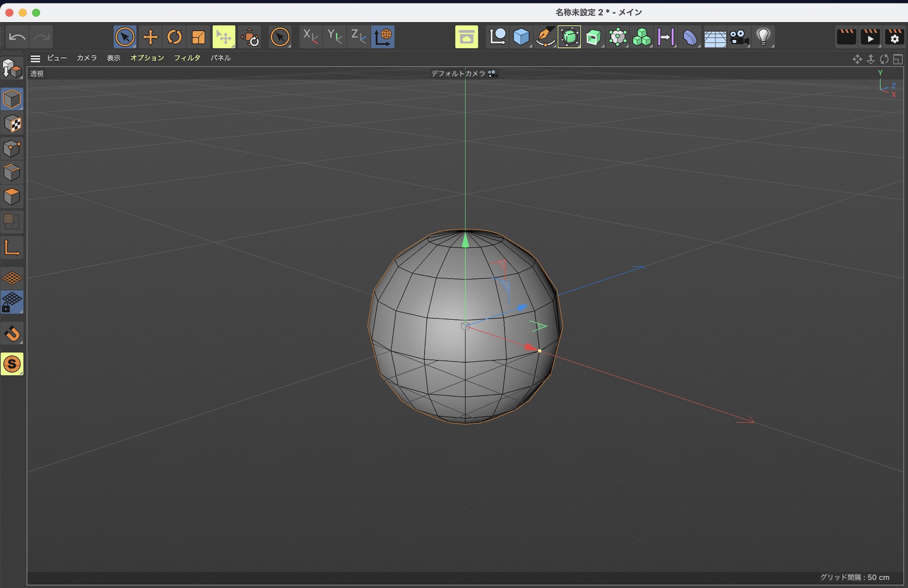Toggle Z axis lock
Screen dimensions: 908x588
[359, 37]
